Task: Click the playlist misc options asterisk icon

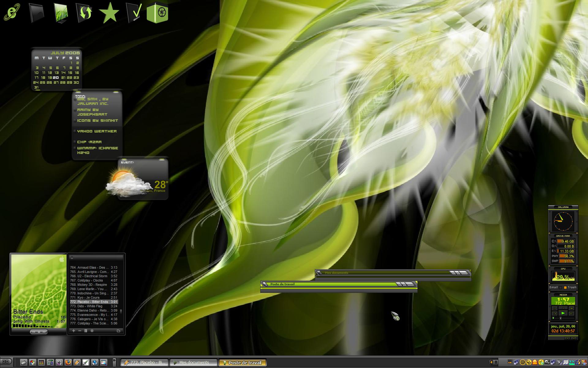Action: click(x=92, y=331)
